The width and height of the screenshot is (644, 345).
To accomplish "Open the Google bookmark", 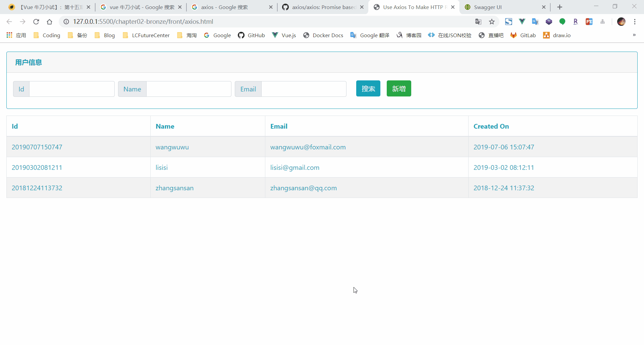I will 217,35.
